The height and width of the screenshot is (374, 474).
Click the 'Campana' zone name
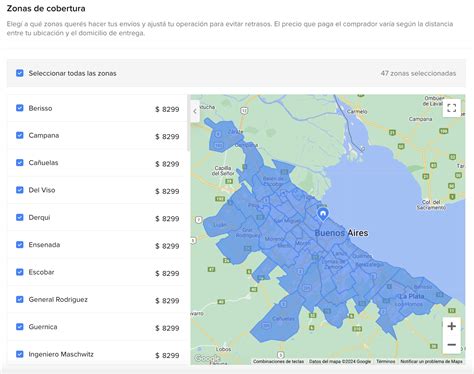click(x=44, y=136)
